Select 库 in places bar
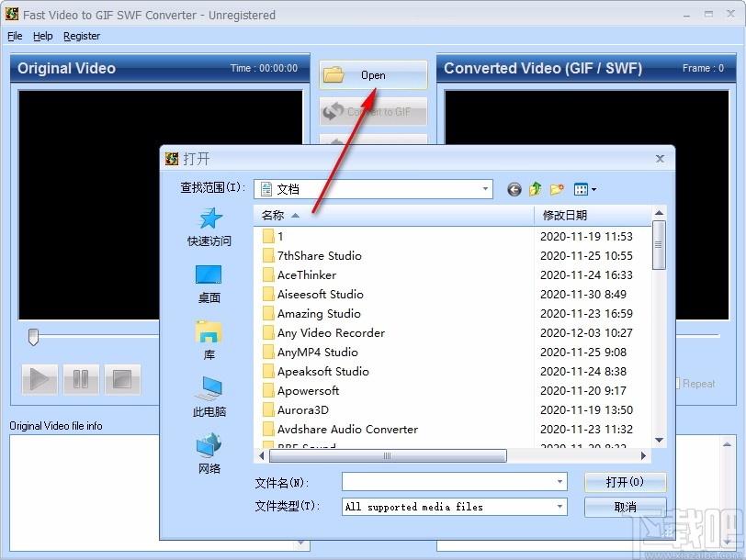 (x=209, y=341)
